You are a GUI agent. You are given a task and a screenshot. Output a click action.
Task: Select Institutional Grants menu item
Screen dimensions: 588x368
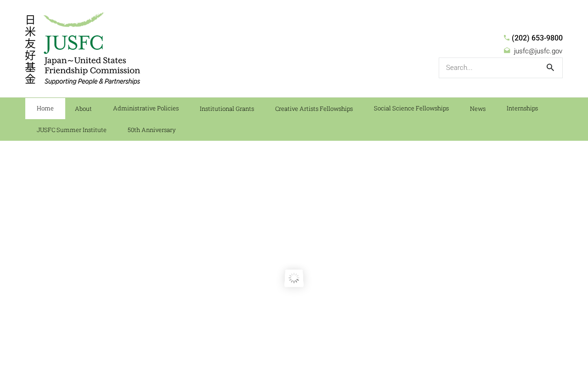pyautogui.click(x=227, y=109)
